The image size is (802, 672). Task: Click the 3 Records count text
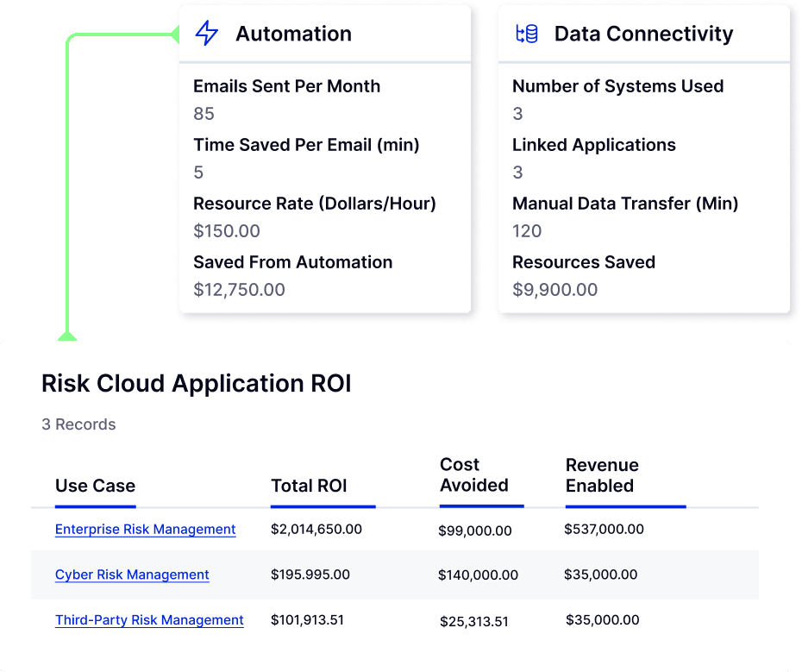(78, 424)
